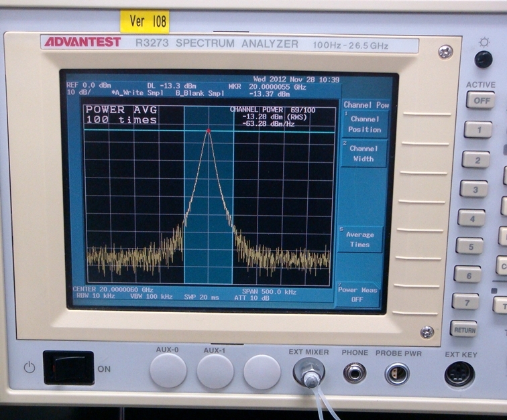Click the brightness sun symbol
This screenshot has width=507, height=420.
coord(484,42)
